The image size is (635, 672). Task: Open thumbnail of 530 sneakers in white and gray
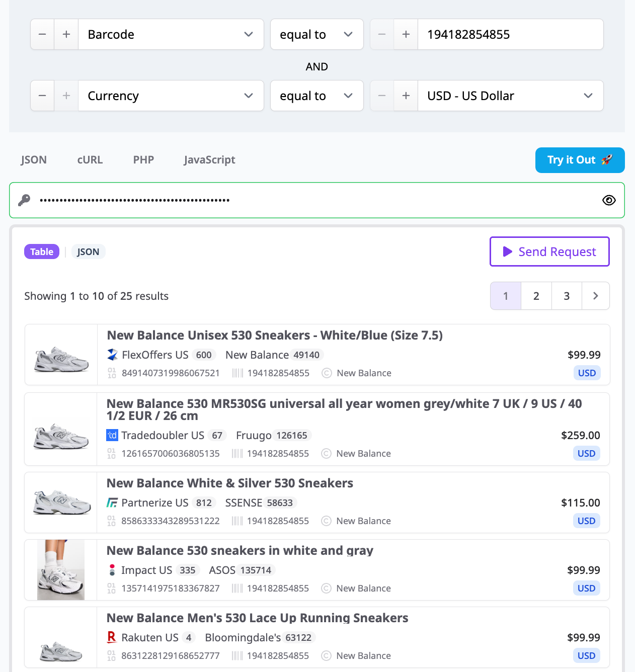point(61,570)
